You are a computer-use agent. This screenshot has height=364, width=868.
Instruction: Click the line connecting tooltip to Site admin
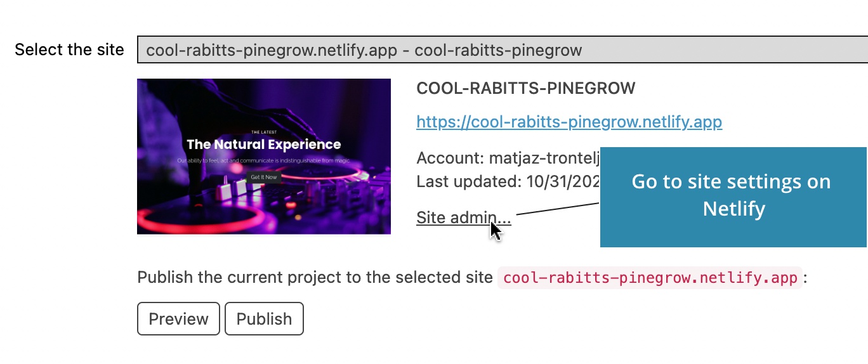click(558, 209)
